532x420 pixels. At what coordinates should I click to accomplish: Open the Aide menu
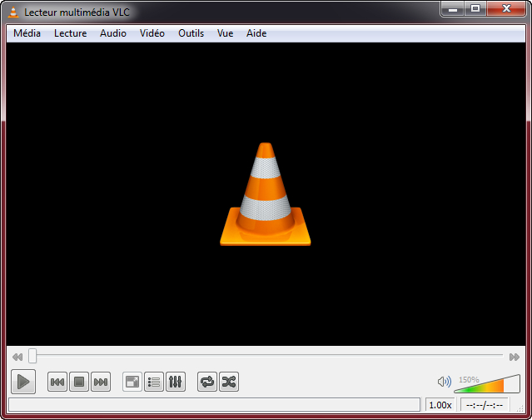coord(256,33)
